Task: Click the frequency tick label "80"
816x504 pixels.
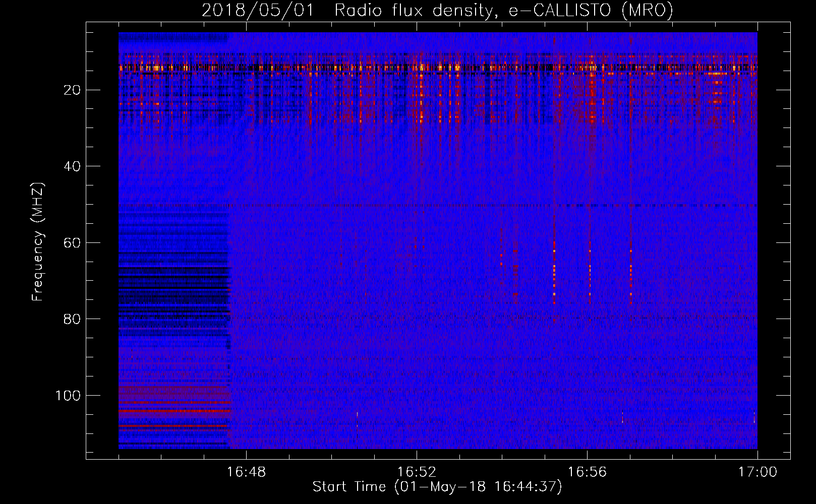Action: pos(72,319)
